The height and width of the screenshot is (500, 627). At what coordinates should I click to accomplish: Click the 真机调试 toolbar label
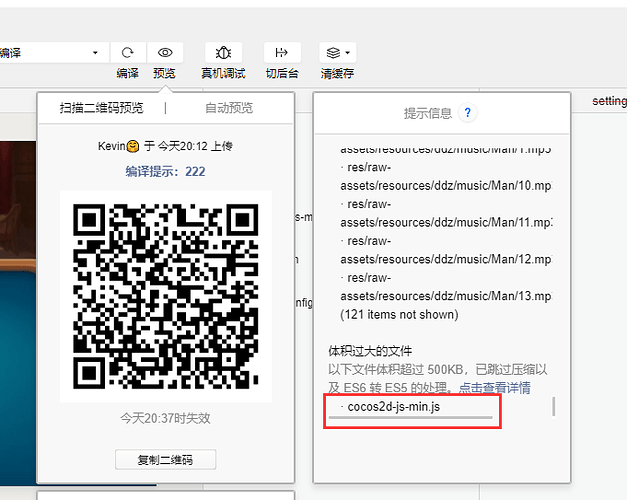[223, 73]
